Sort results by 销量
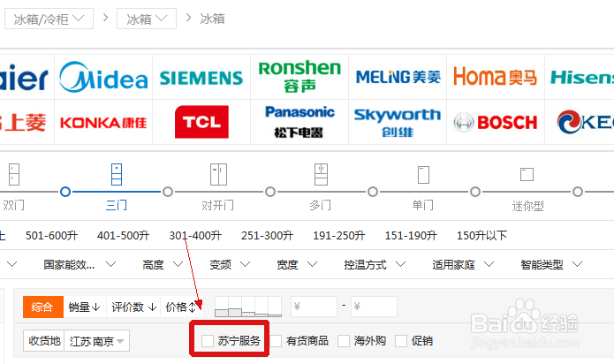This screenshot has height=364, width=614. pos(85,307)
